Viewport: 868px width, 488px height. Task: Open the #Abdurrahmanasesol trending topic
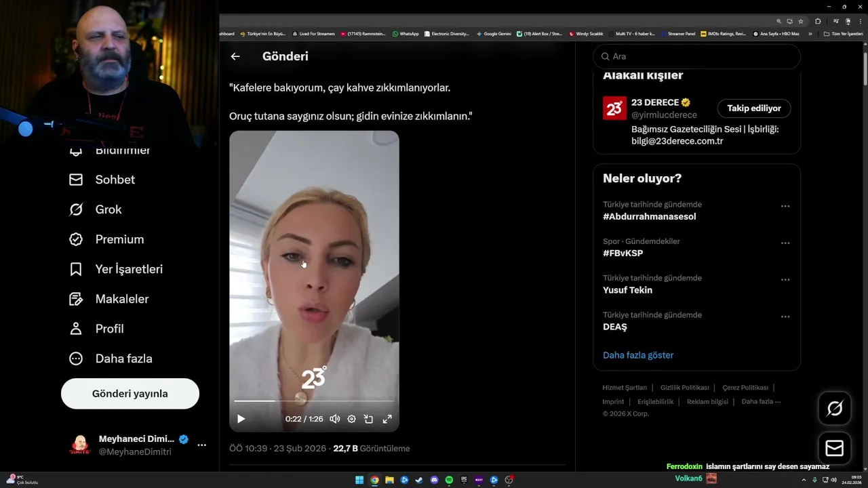[x=649, y=217]
